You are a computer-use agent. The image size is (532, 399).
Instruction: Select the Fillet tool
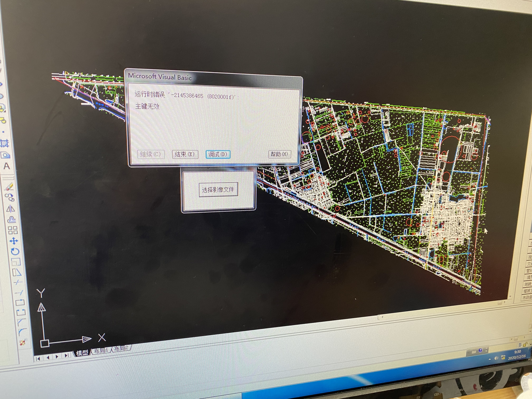tap(22, 332)
